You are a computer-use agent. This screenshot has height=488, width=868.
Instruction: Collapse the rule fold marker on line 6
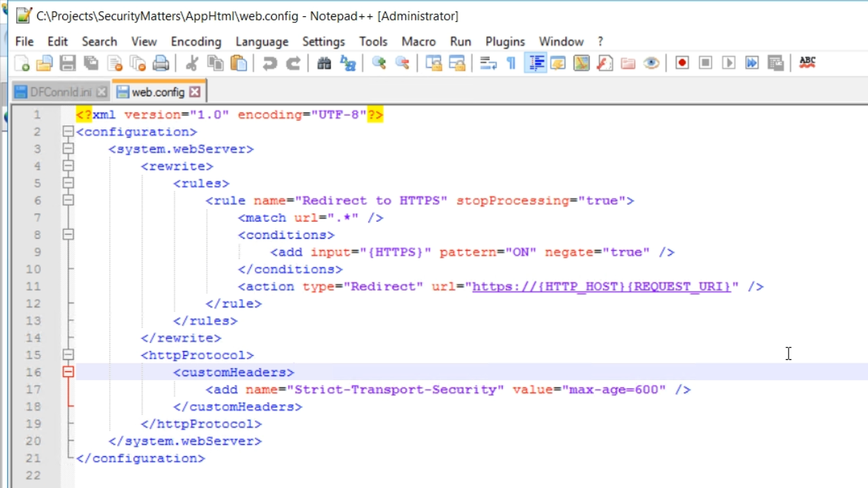click(x=68, y=201)
